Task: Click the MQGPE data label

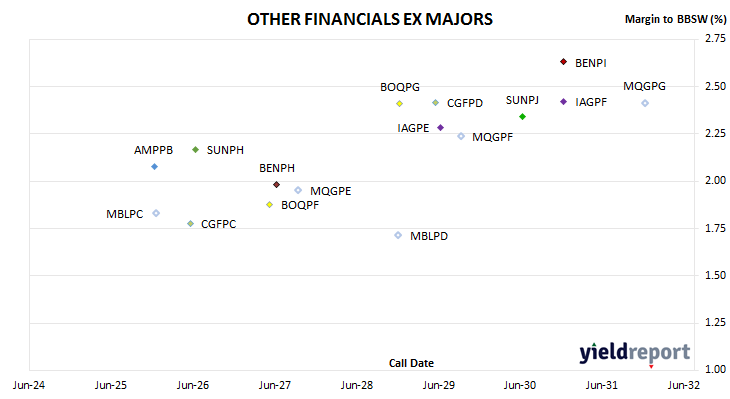Action: [331, 191]
